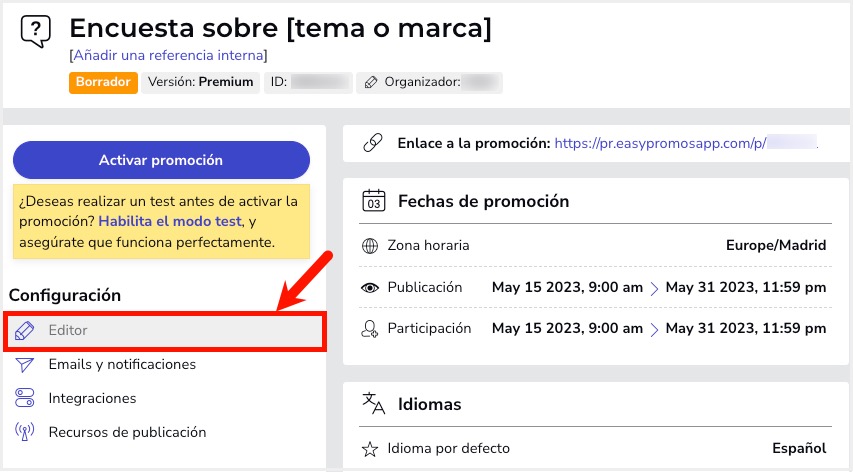The image size is (853, 472).
Task: Click the Publicación start date May 15 2023
Action: 567,287
